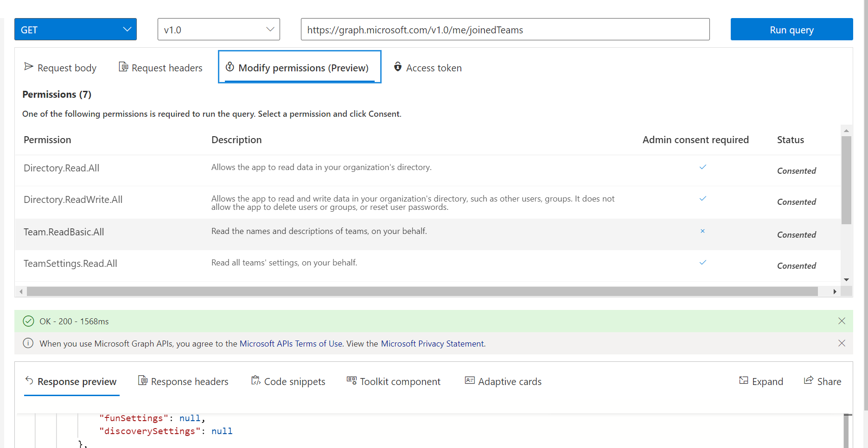868x448 pixels.
Task: Click the permissions list scroll-down arrow
Action: pyautogui.click(x=846, y=279)
